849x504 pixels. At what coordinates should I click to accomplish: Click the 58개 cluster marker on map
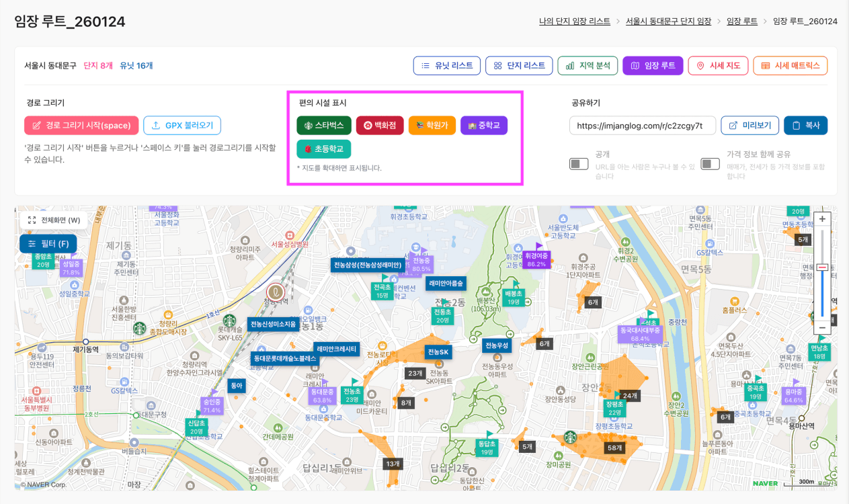[x=614, y=448]
